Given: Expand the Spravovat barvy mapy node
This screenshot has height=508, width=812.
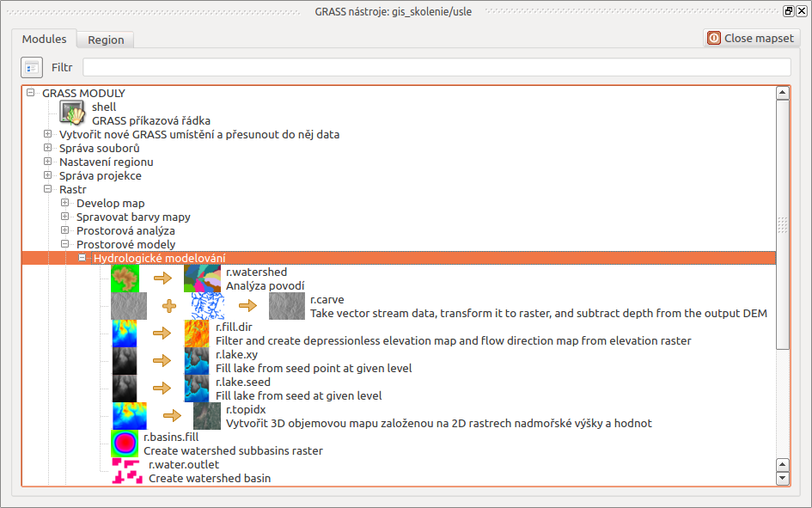Looking at the screenshot, I should [x=64, y=217].
